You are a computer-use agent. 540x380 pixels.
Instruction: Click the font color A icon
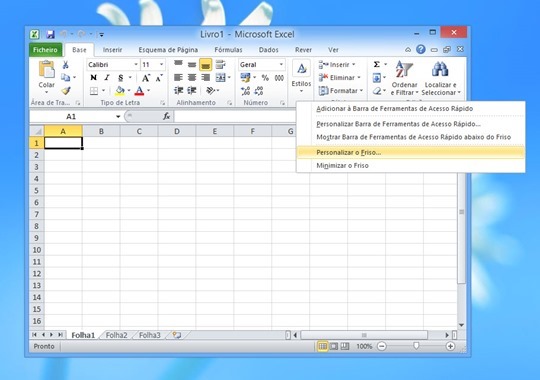(139, 91)
